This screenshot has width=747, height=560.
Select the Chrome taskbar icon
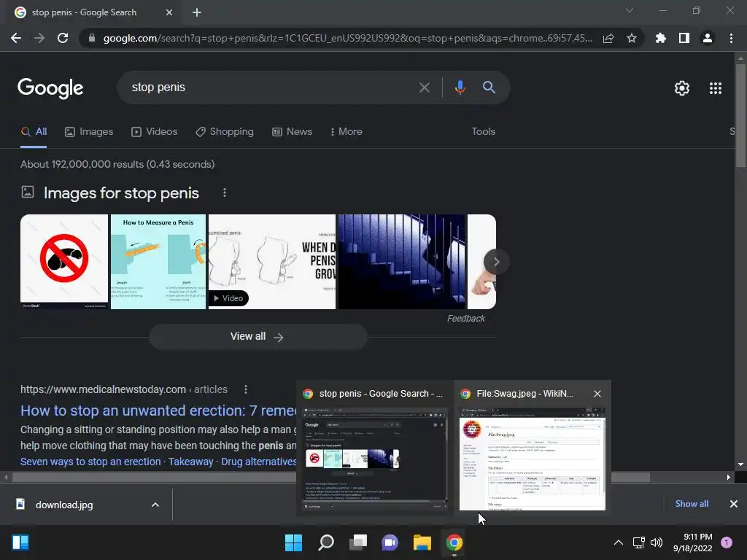point(454,542)
